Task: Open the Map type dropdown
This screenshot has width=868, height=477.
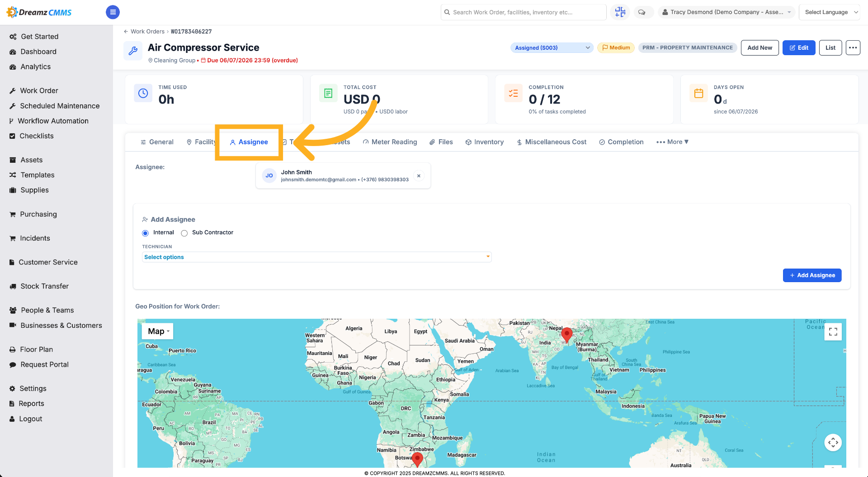Action: 158,331
